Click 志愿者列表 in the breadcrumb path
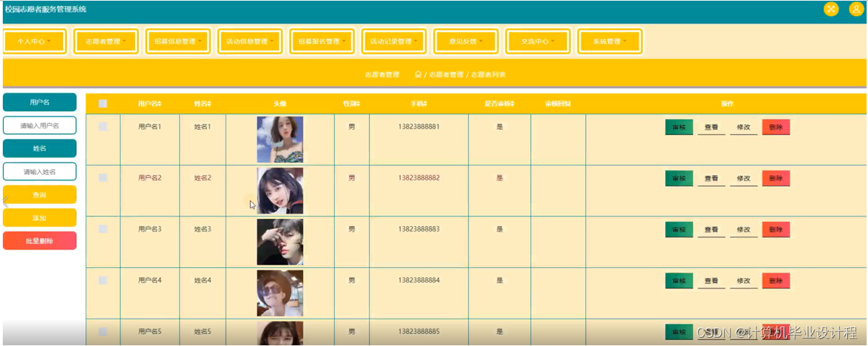 coord(488,74)
